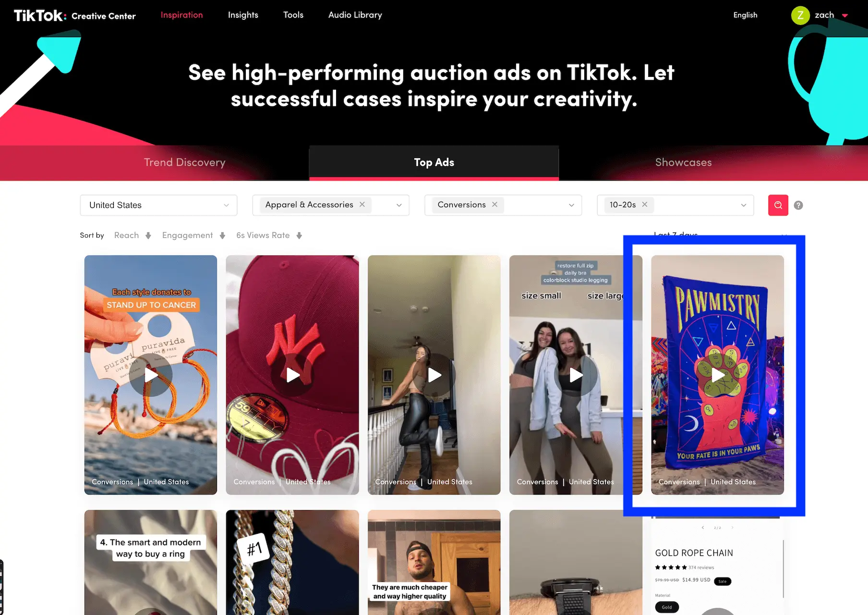Open the question mark help icon
Viewport: 868px width, 615px height.
(x=798, y=205)
